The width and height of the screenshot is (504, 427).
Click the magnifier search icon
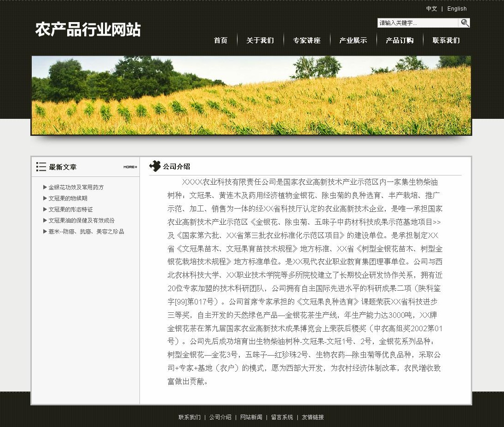(x=464, y=23)
